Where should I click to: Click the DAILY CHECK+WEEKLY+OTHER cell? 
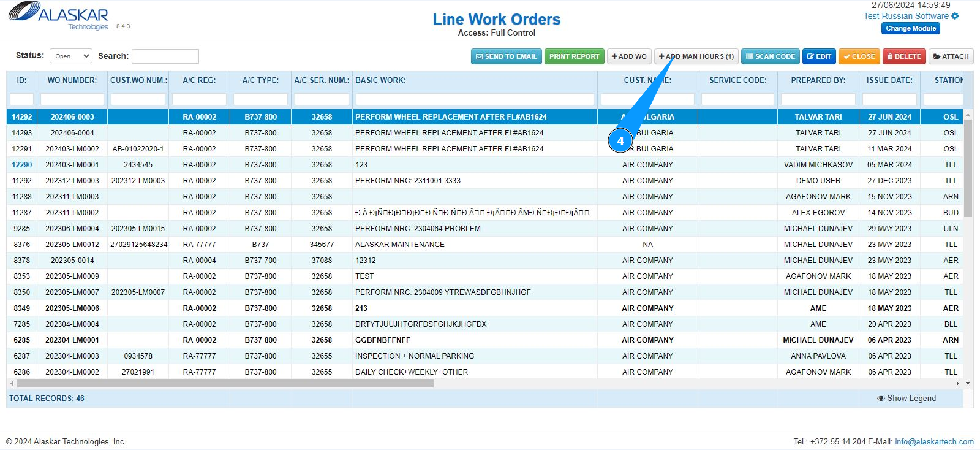pyautogui.click(x=475, y=372)
